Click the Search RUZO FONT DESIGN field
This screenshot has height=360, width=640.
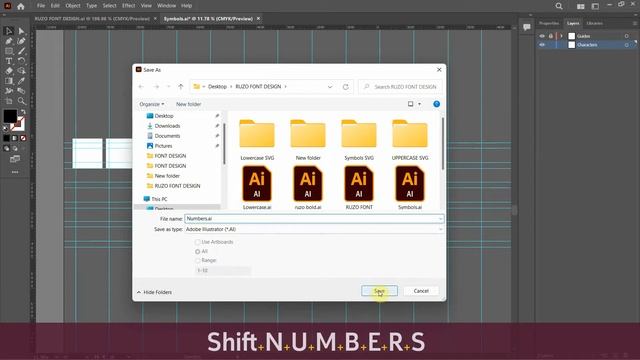point(400,87)
